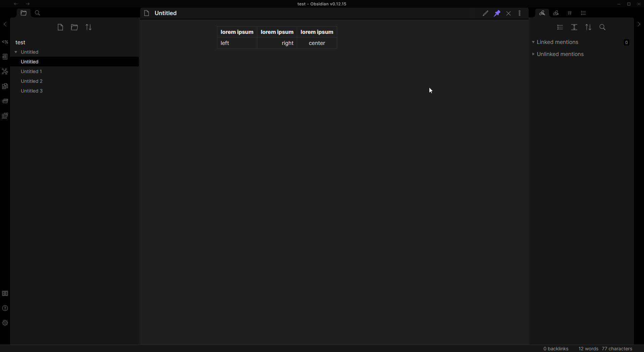Collapse the left sidebar with chevron
Viewport: 644px width, 352px height.
tap(5, 24)
